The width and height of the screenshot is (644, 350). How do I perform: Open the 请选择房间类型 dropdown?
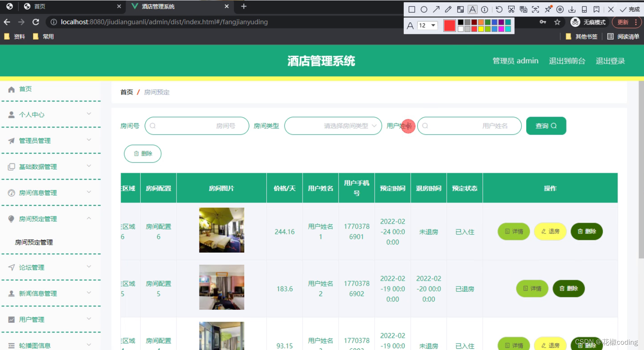[333, 126]
